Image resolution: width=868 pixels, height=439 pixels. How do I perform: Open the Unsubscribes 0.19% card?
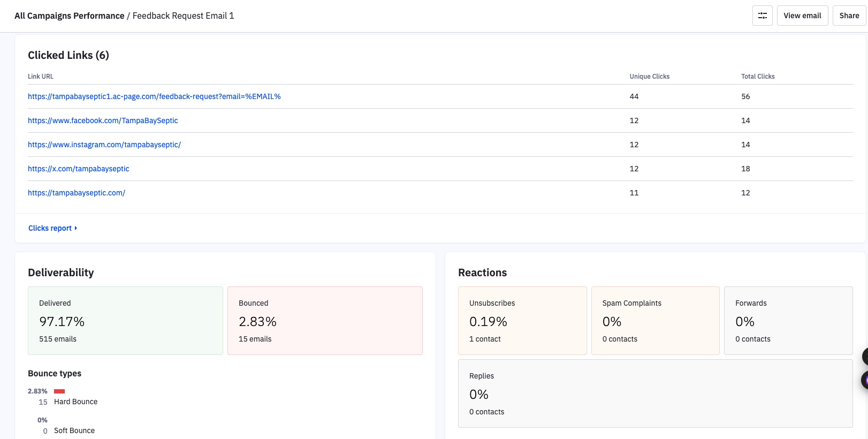tap(522, 321)
